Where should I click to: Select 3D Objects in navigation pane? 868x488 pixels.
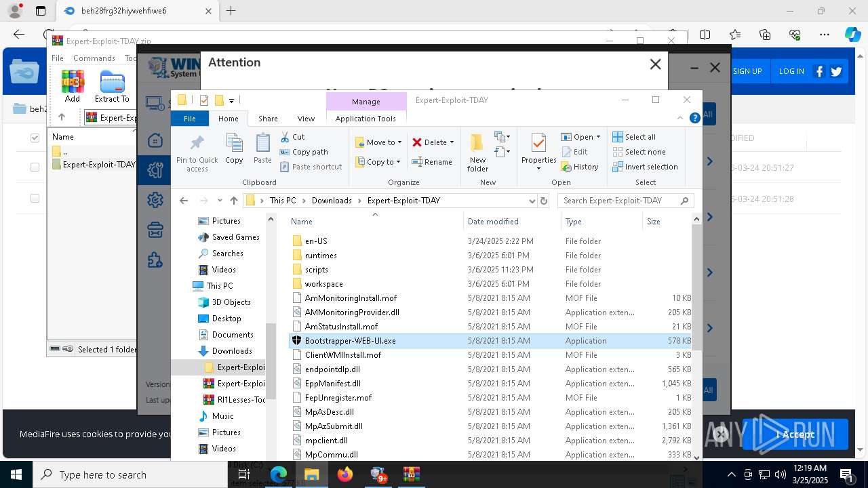[x=231, y=302]
